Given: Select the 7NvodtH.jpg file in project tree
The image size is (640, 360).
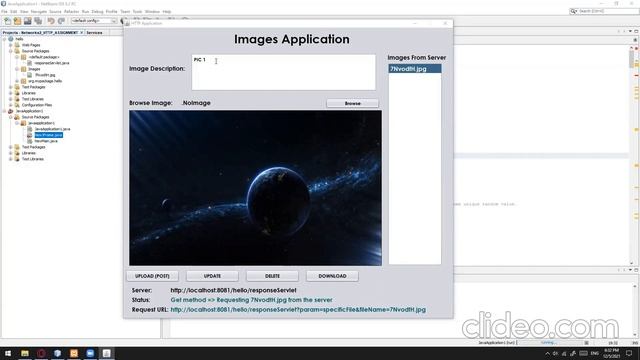Looking at the screenshot, I should point(45,75).
